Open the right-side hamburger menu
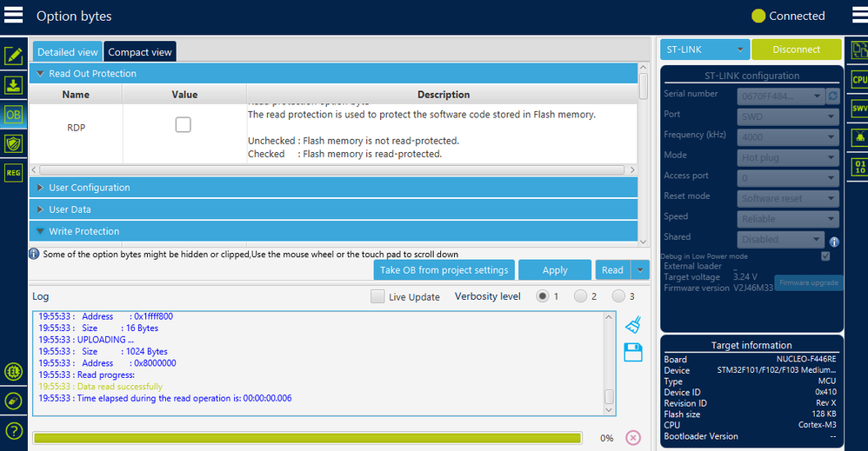 860,15
